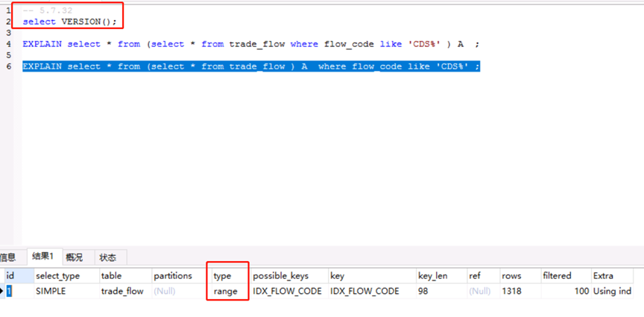
Task: Click the select_type column header
Action: click(x=66, y=276)
